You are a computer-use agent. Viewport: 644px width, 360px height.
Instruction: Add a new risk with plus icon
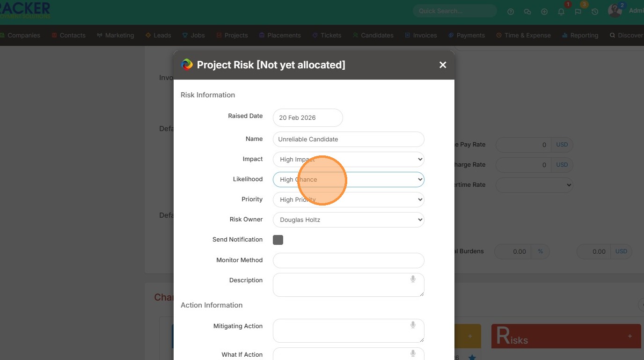click(630, 336)
